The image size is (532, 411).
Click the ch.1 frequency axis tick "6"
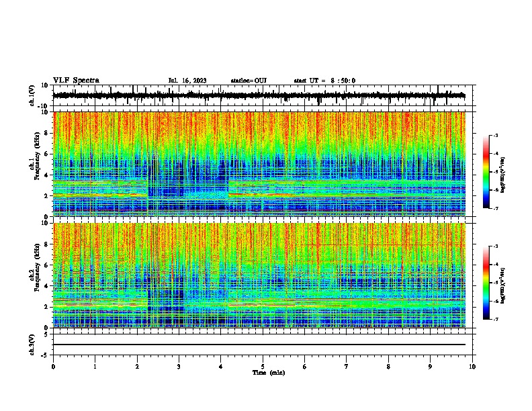click(x=47, y=154)
